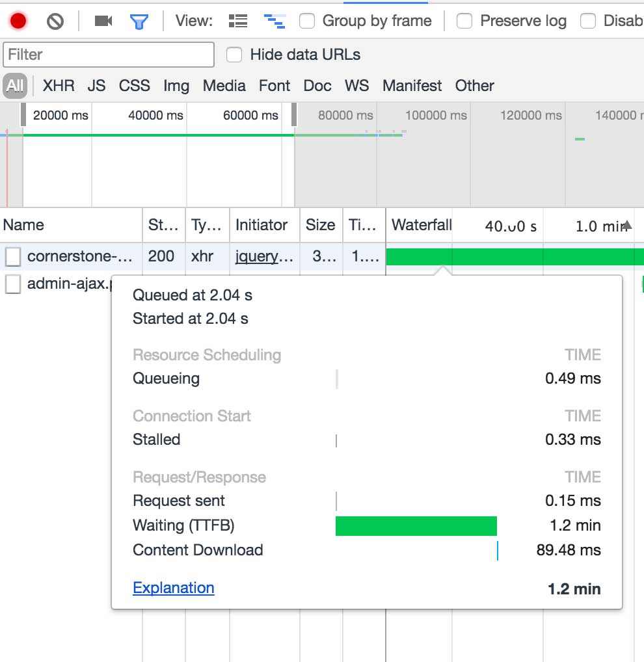Click the file icon beside admin-ajax request
The width and height of the screenshot is (644, 662).
13,284
